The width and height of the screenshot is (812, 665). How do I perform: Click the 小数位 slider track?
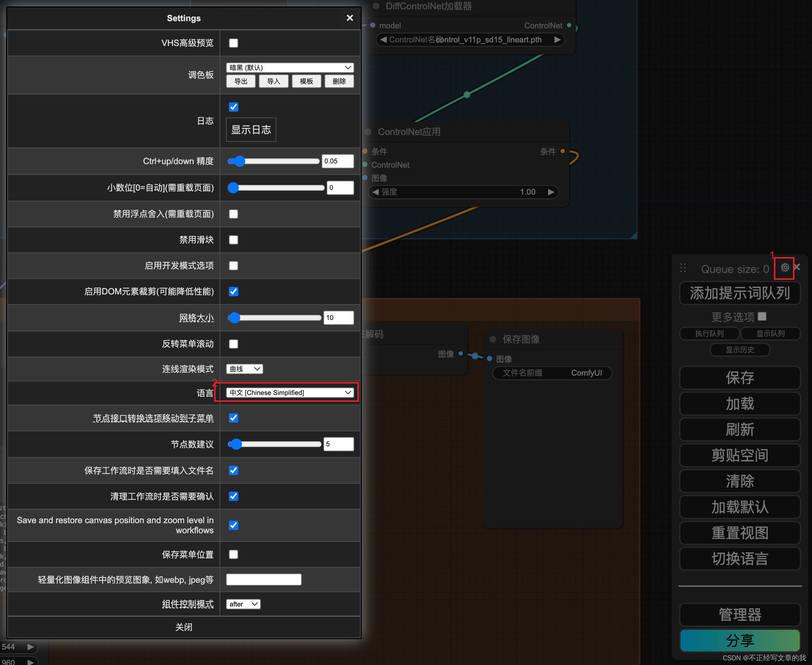pos(276,187)
